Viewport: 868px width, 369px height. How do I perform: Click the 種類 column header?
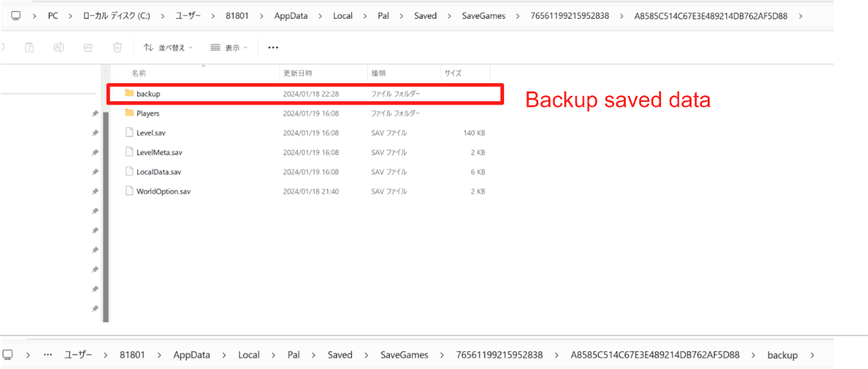378,73
